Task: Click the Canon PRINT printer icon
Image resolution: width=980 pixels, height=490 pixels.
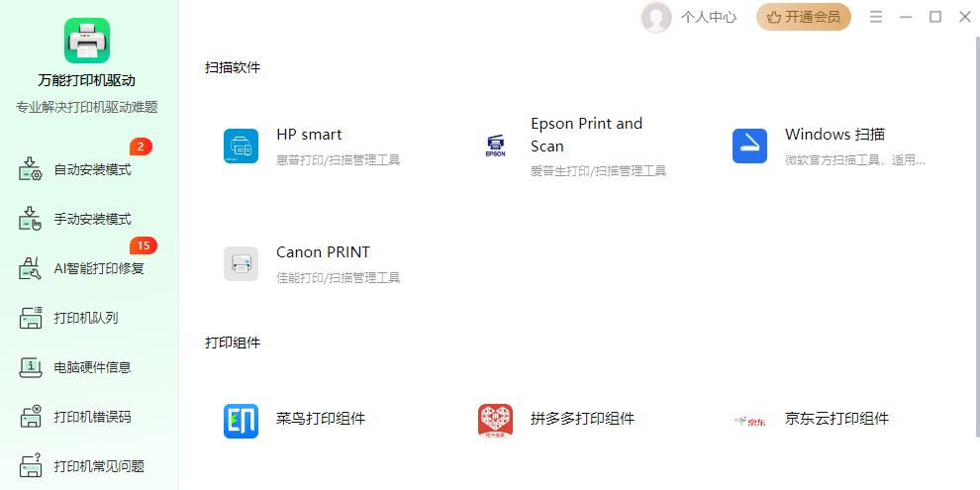Action: pos(241,263)
